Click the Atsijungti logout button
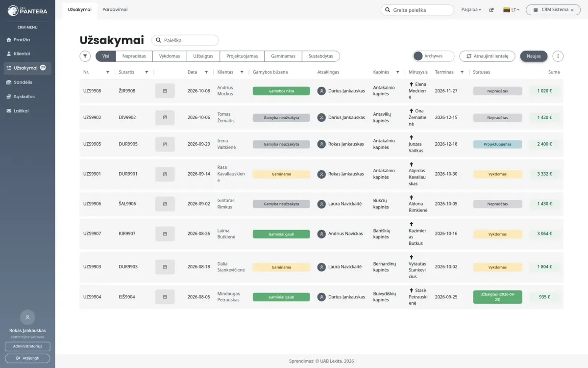 click(27, 358)
